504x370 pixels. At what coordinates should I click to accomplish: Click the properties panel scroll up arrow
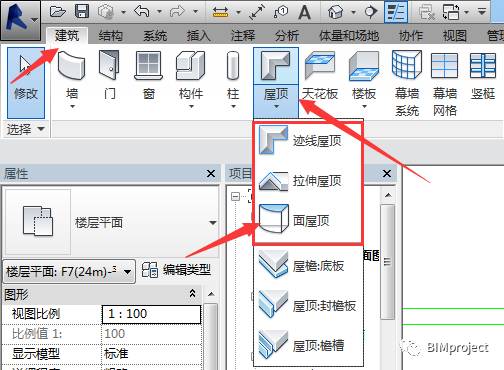[211, 294]
